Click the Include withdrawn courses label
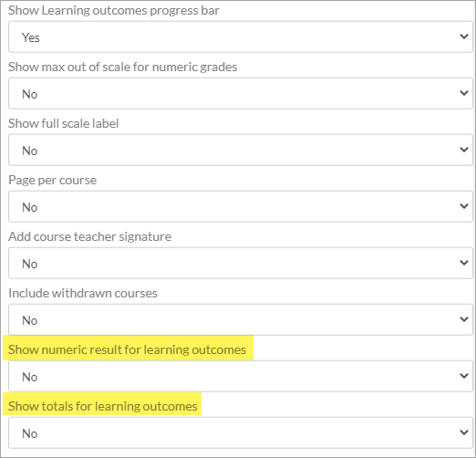The image size is (476, 458). [x=83, y=293]
